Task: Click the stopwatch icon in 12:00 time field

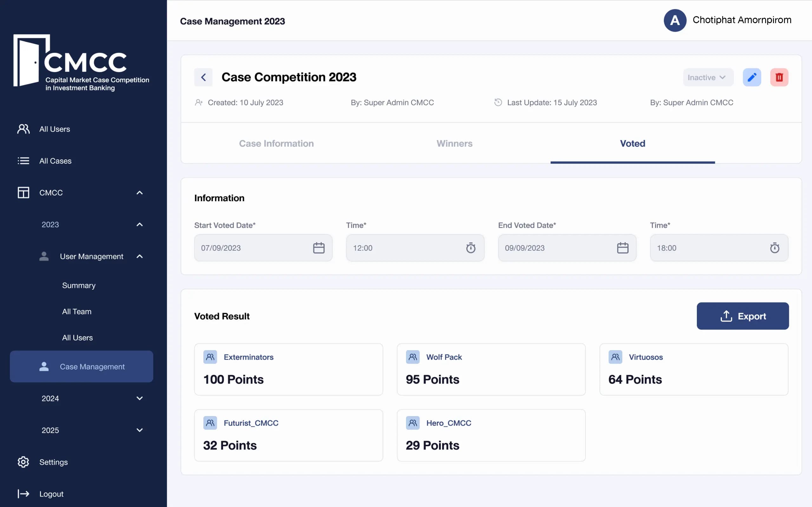Action: pyautogui.click(x=470, y=248)
